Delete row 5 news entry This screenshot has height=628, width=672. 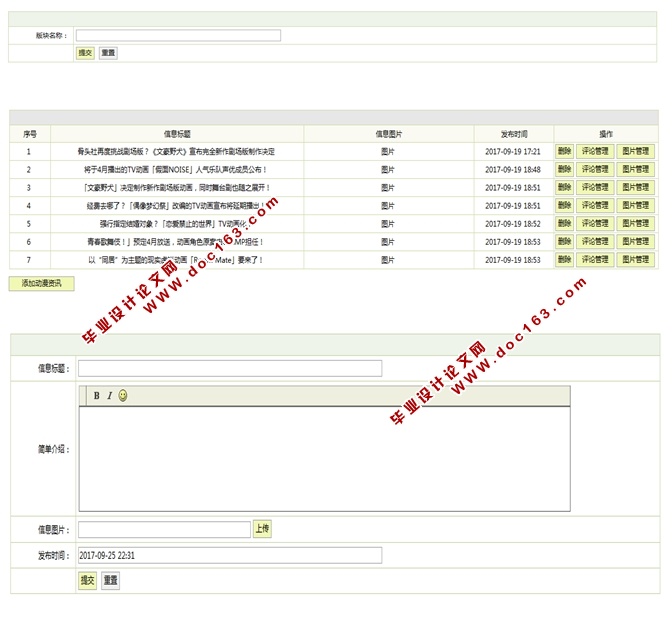pos(564,223)
